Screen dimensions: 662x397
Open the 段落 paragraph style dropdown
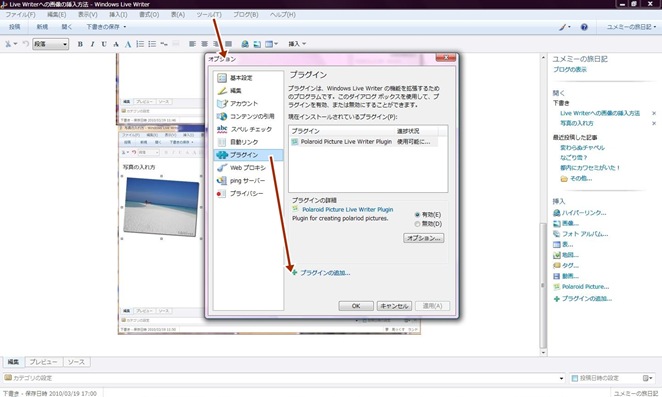[x=51, y=44]
